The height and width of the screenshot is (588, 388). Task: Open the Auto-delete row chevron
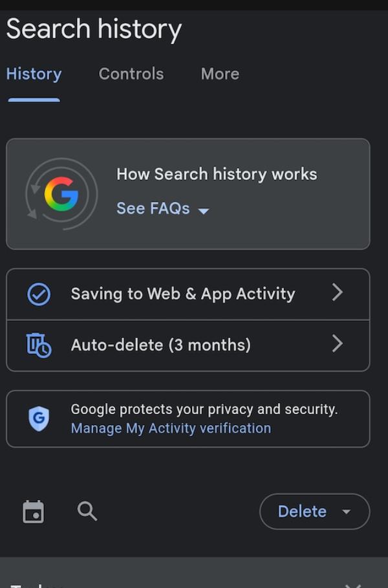click(x=337, y=344)
